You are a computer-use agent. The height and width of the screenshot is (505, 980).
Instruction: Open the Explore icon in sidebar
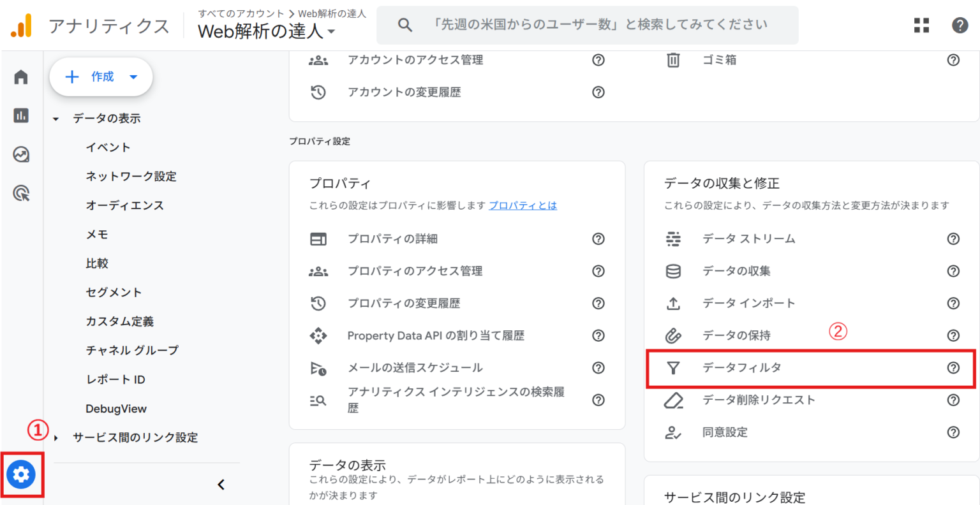[x=21, y=154]
